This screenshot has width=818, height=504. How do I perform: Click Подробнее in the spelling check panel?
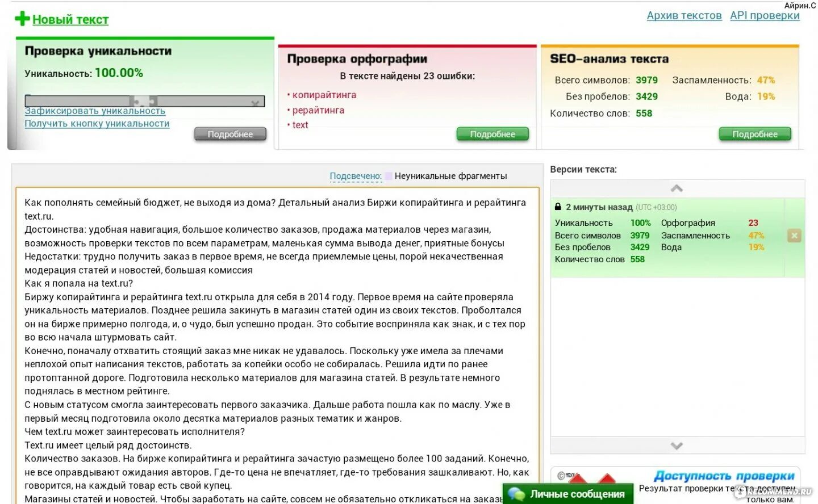point(493,134)
